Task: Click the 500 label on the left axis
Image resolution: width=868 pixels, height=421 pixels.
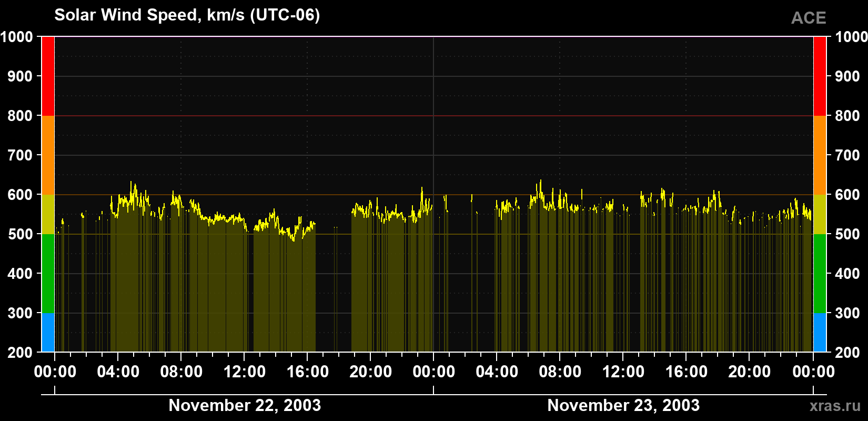Action: (x=20, y=234)
